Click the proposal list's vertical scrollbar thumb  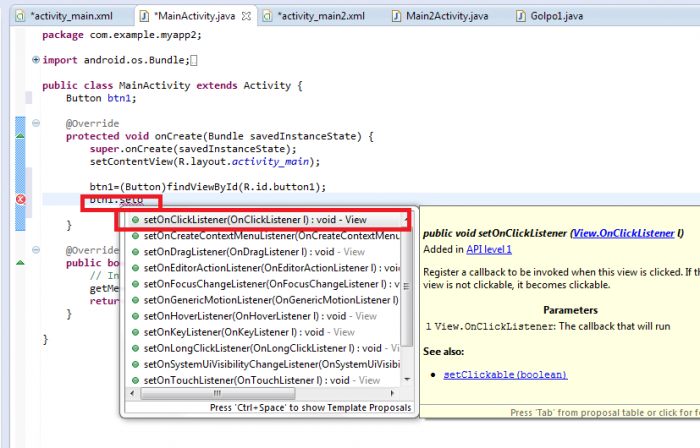click(x=407, y=286)
